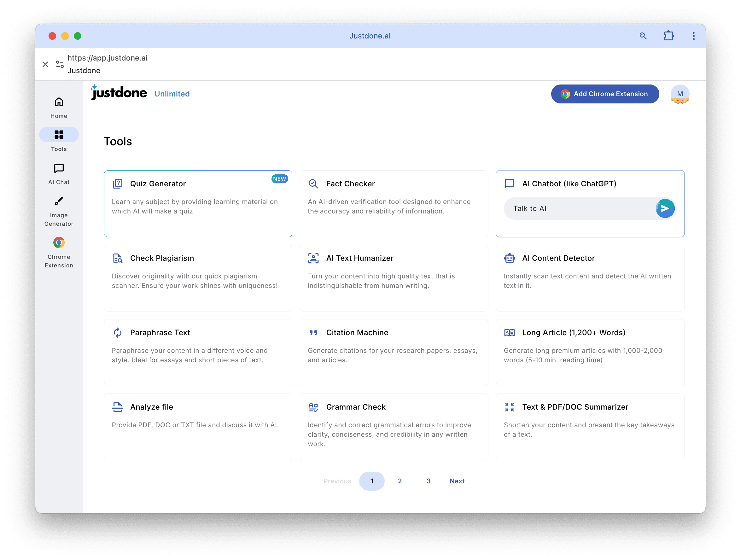Open the Home sidebar icon
741x560 pixels.
[59, 102]
